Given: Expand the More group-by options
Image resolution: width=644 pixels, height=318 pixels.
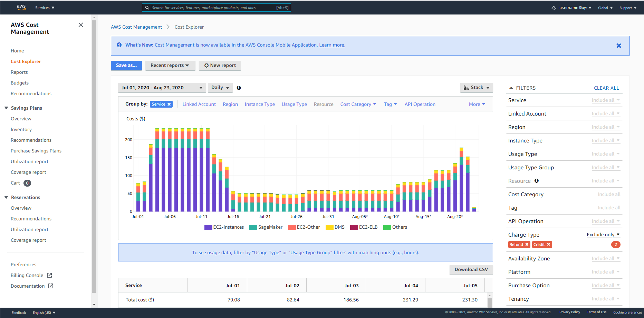Looking at the screenshot, I should 477,104.
